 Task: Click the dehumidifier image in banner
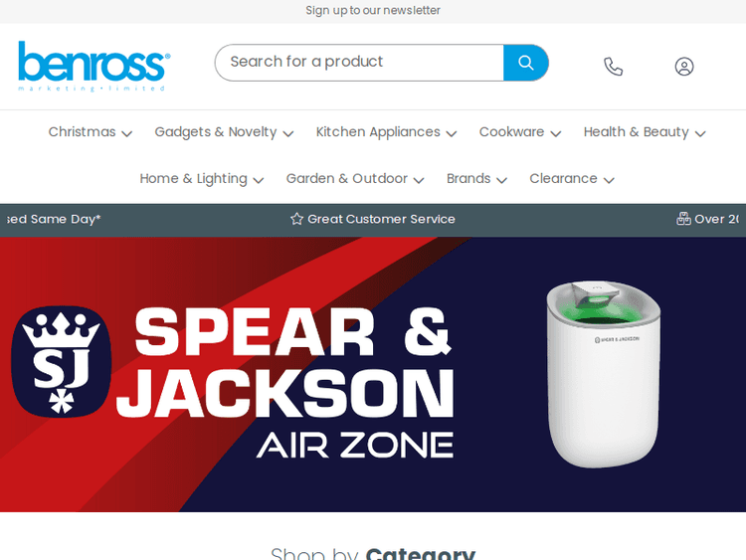point(604,373)
